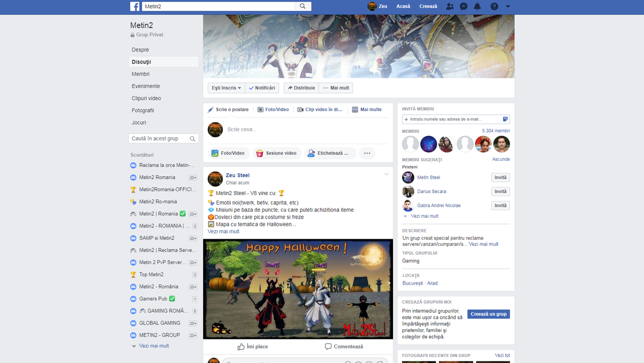Open the notifications bell icon

[477, 6]
